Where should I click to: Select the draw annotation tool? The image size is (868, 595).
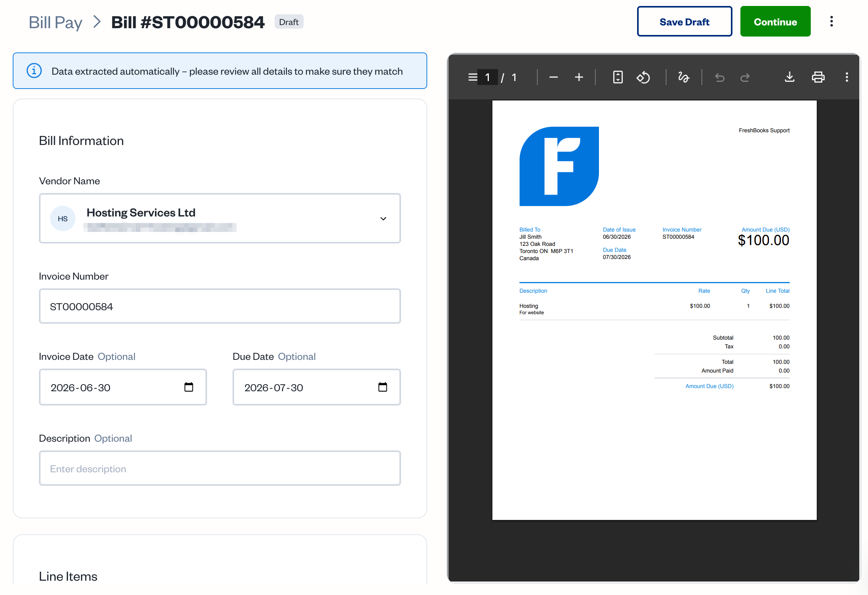coord(684,77)
